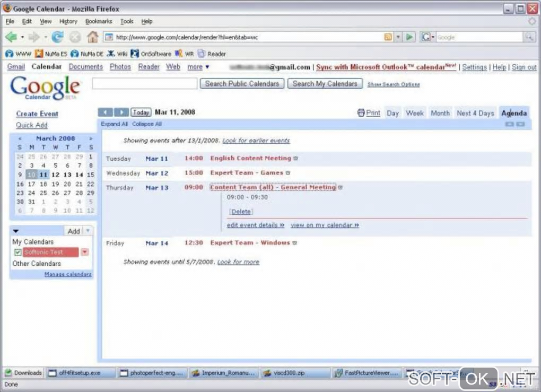The width and height of the screenshot is (541, 392).
Task: Open the Wiki bookmark
Action: (x=117, y=54)
